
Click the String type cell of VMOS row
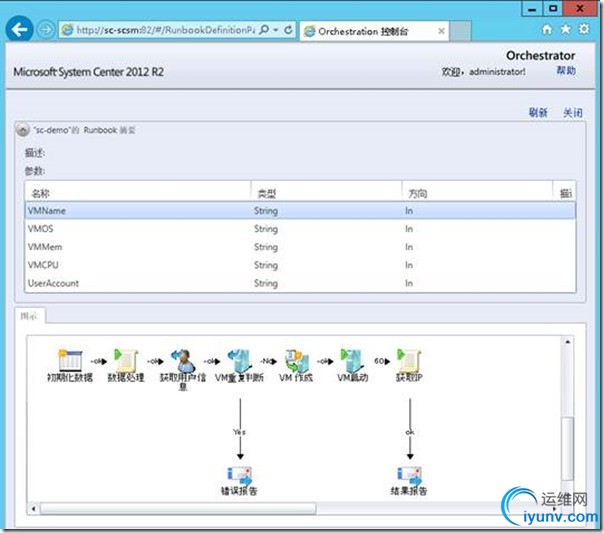pos(266,229)
